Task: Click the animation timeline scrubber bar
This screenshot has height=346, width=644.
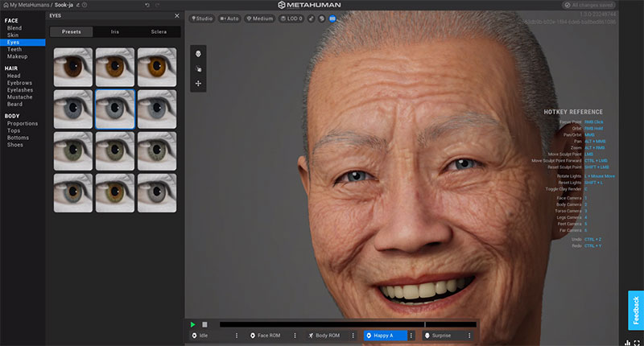Action: coord(348,324)
